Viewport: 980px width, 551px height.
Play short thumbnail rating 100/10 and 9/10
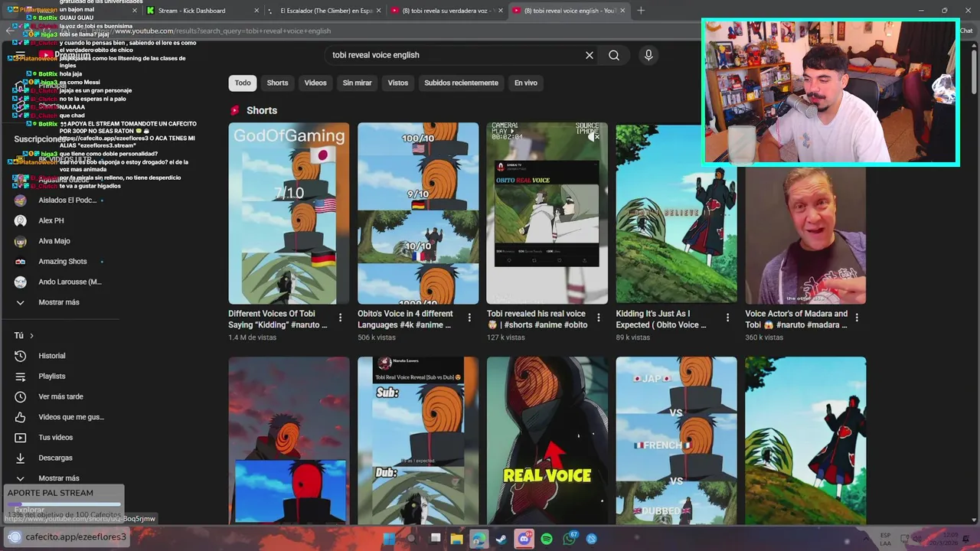point(418,214)
